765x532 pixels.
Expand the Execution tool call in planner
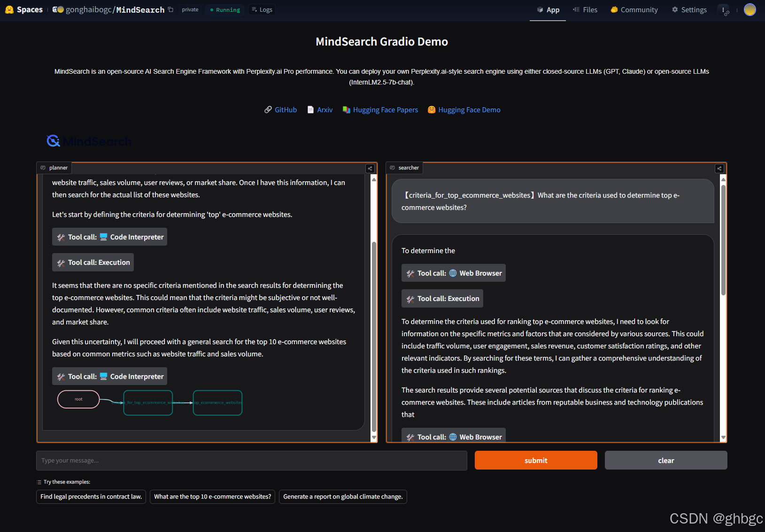93,262
